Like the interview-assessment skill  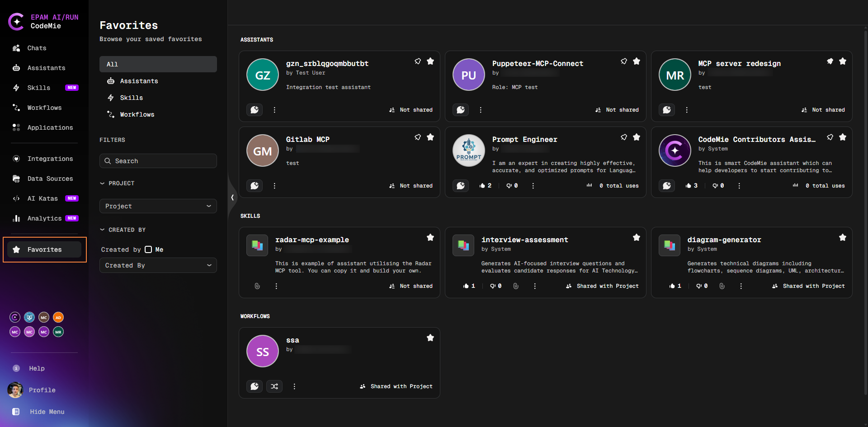pos(469,286)
